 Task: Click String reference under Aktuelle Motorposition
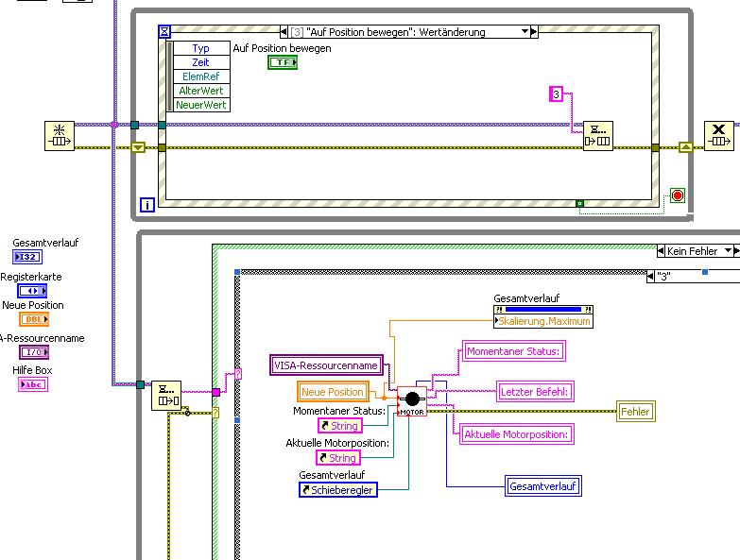tap(338, 458)
